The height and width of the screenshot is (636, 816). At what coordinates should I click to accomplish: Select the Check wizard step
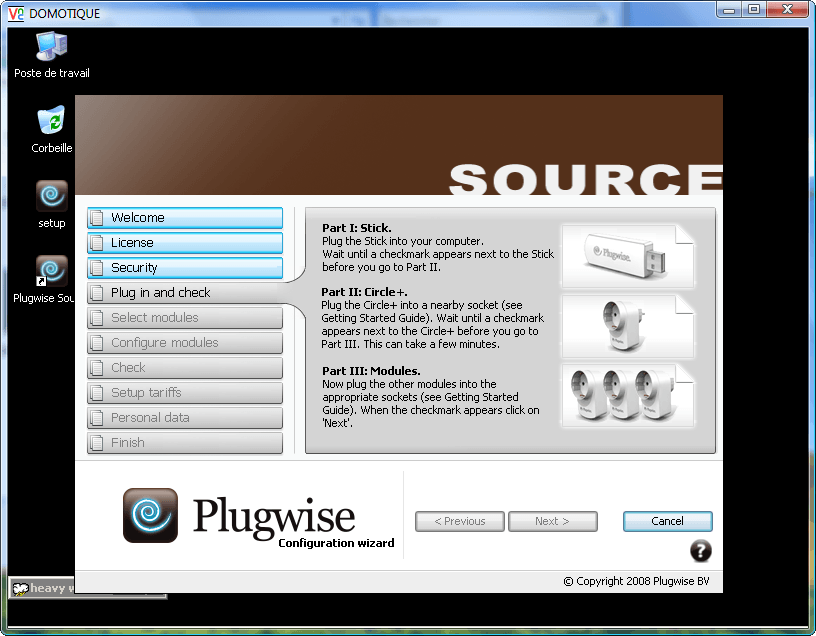click(185, 367)
